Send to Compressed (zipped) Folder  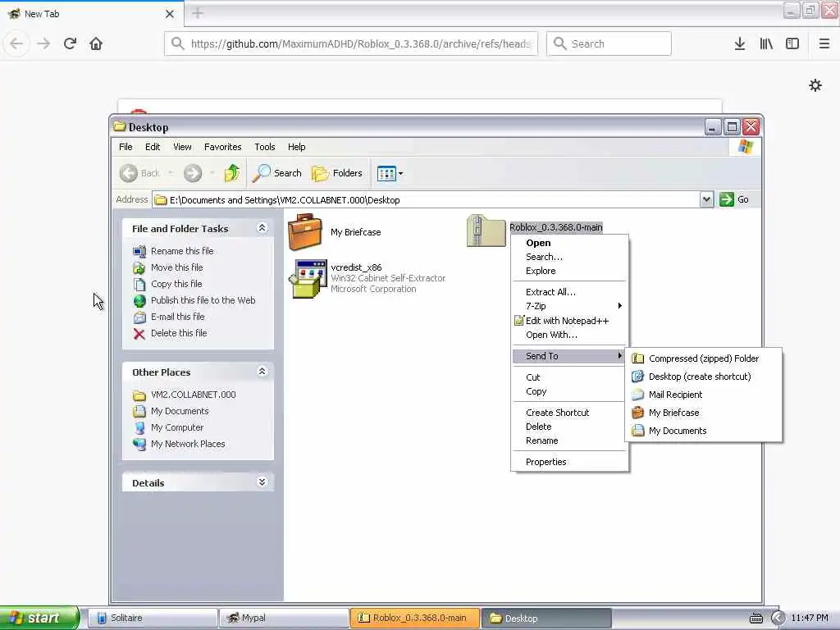pyautogui.click(x=703, y=358)
